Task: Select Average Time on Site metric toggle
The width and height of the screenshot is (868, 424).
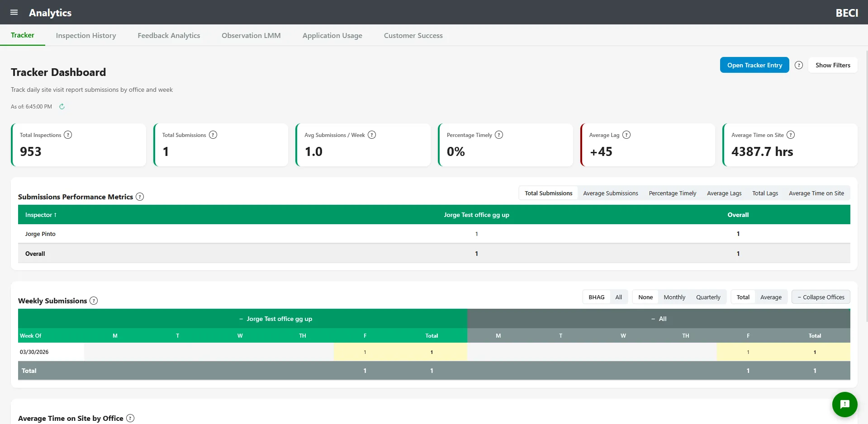Action: [x=816, y=193]
